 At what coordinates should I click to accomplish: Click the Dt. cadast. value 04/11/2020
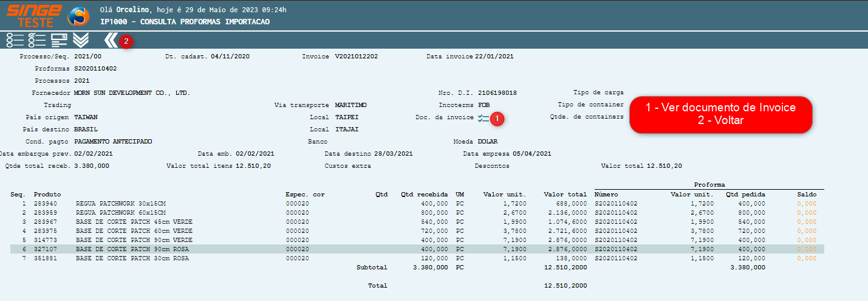point(230,56)
